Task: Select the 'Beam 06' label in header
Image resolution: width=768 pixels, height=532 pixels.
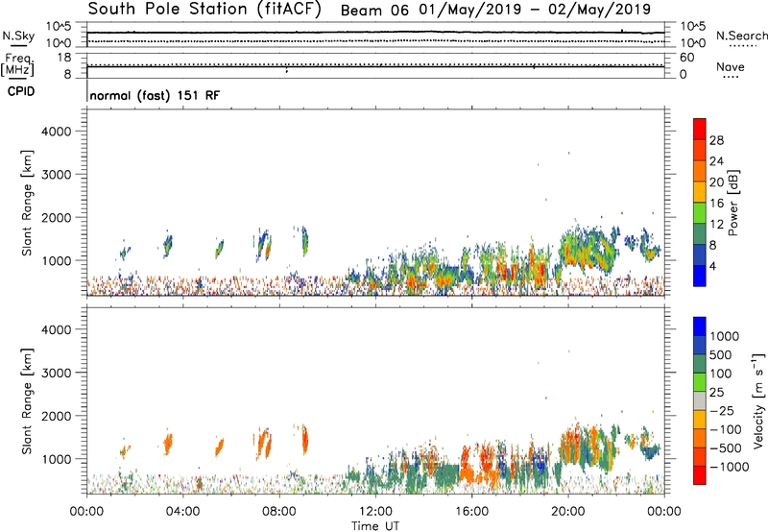Action: pos(374,10)
